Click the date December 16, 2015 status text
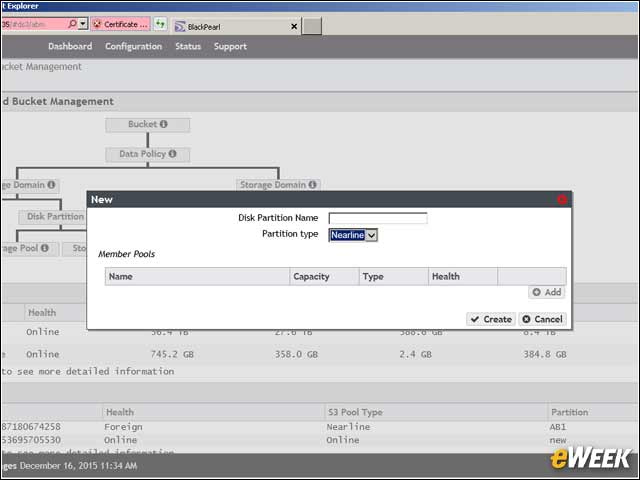640x480 pixels. click(78, 466)
